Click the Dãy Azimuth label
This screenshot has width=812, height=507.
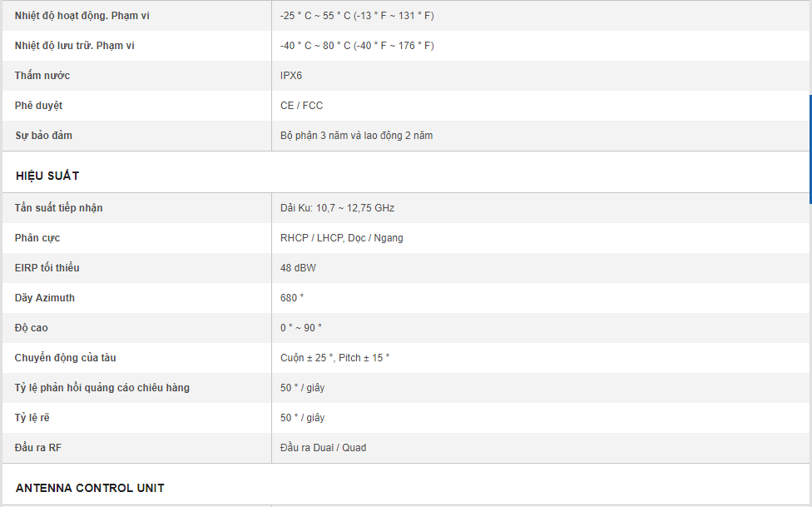pos(45,298)
